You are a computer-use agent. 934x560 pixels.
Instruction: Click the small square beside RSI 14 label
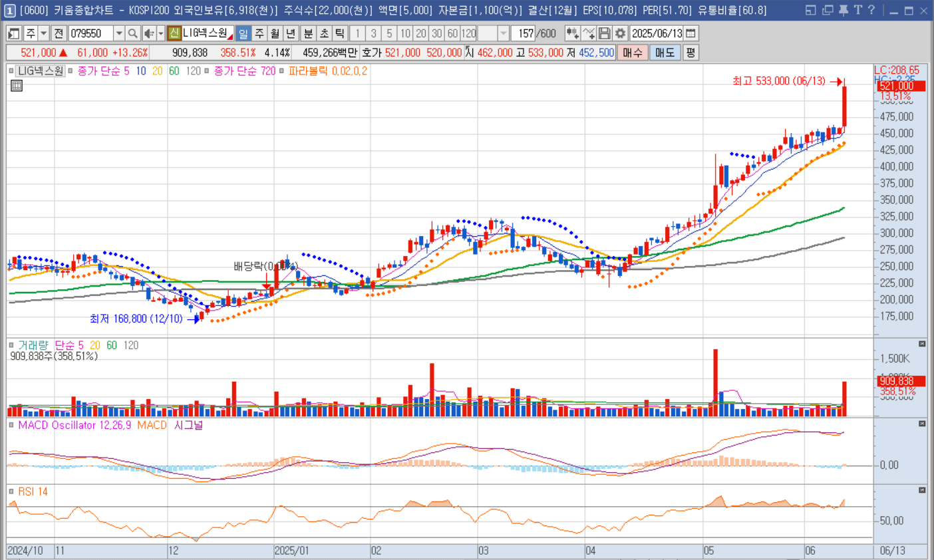(11, 491)
